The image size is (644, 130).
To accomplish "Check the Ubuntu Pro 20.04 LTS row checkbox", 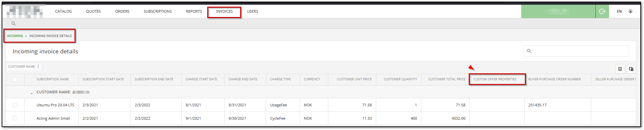I will [15, 105].
